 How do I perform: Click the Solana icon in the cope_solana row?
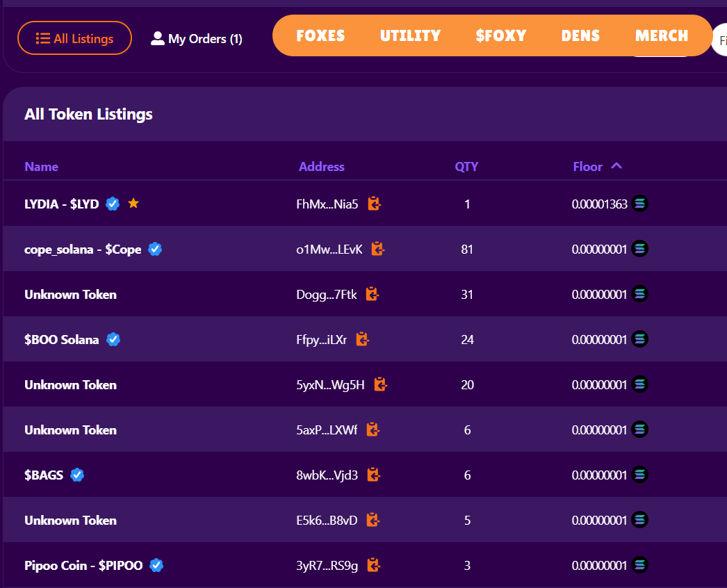[640, 249]
